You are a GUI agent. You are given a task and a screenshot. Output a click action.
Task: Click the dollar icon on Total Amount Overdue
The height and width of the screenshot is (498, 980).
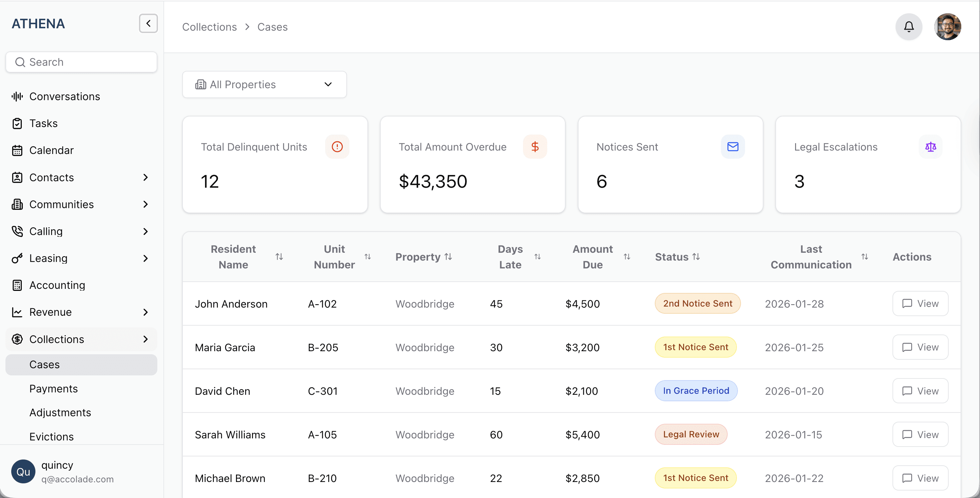tap(535, 146)
